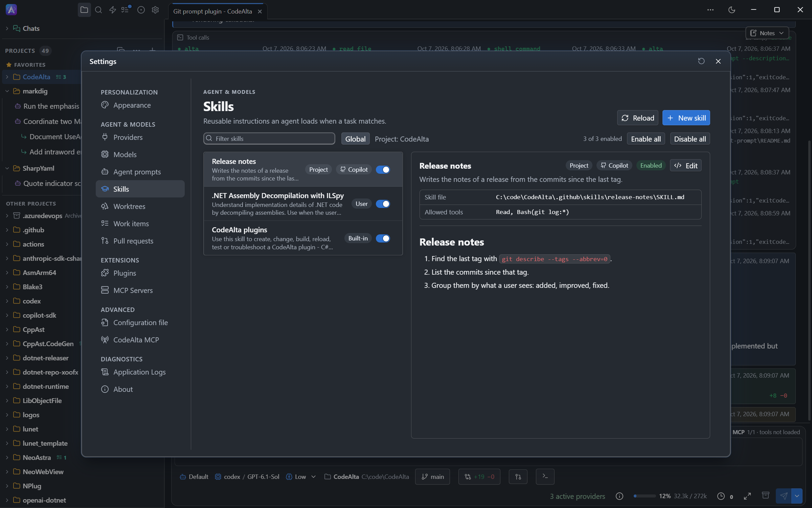Click the clock icon in bottom status area
Viewport: 812px width, 508px height.
(x=721, y=496)
